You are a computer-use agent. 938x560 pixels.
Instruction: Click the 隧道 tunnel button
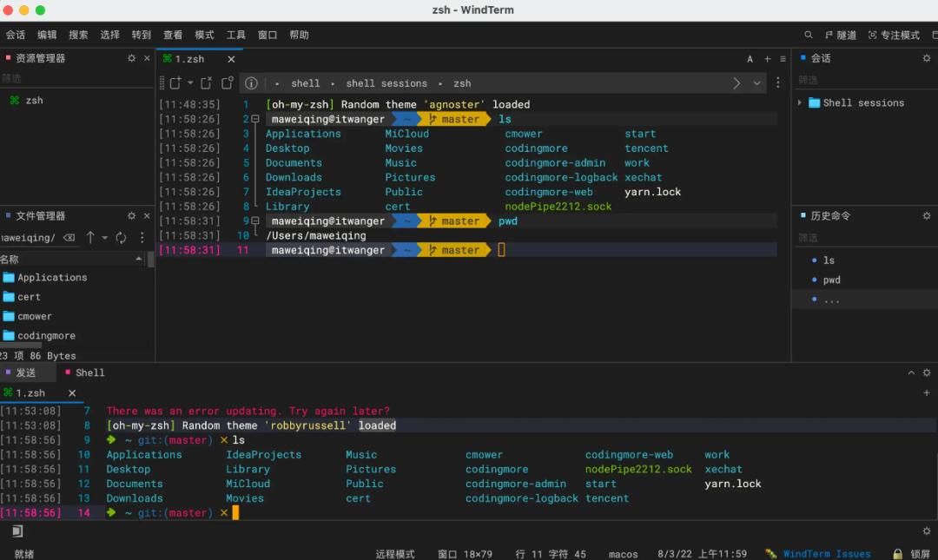(x=841, y=35)
